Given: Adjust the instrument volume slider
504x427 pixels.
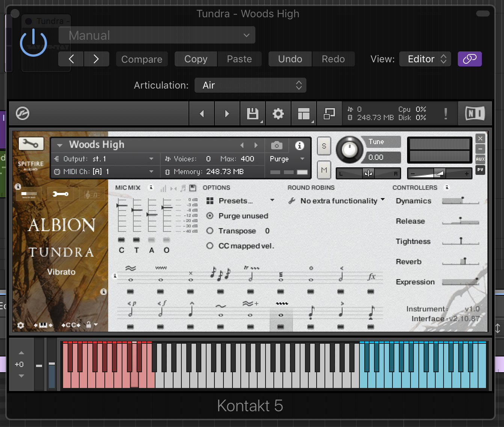Looking at the screenshot, I should pos(439,173).
